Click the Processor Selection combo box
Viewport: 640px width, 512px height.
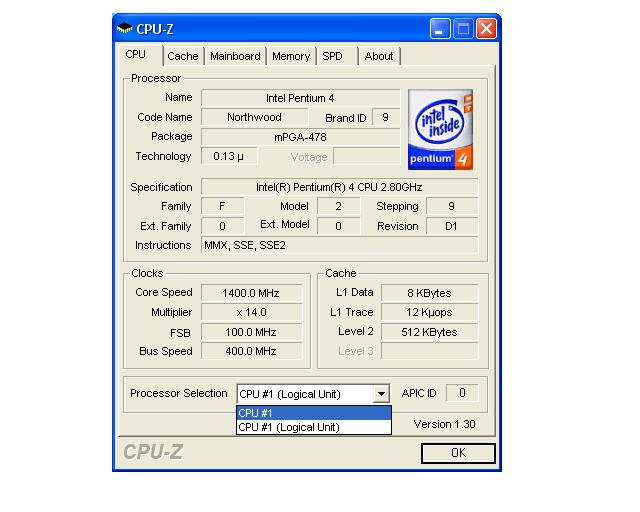313,394
